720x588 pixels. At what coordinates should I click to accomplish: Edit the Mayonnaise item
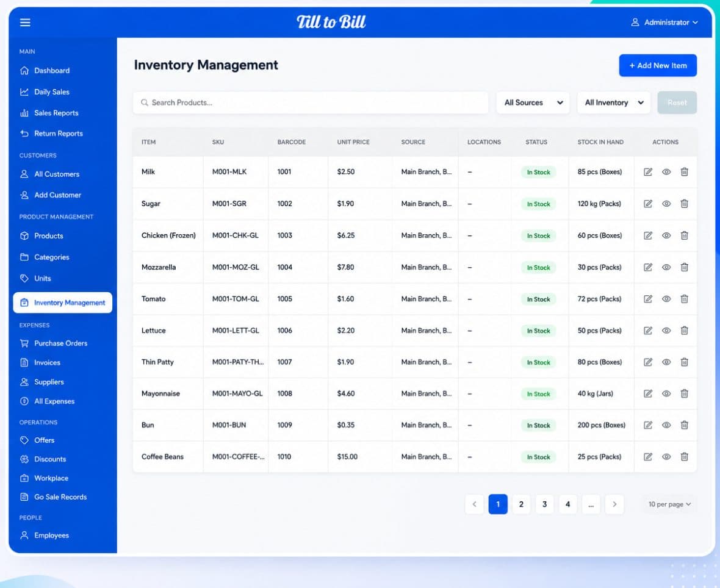[648, 393]
